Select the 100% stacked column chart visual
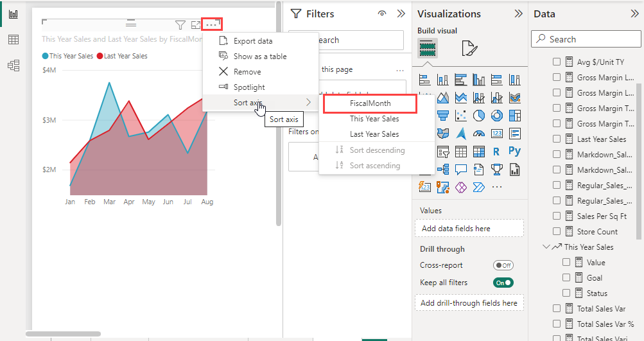This screenshot has height=341, width=644. pyautogui.click(x=515, y=79)
